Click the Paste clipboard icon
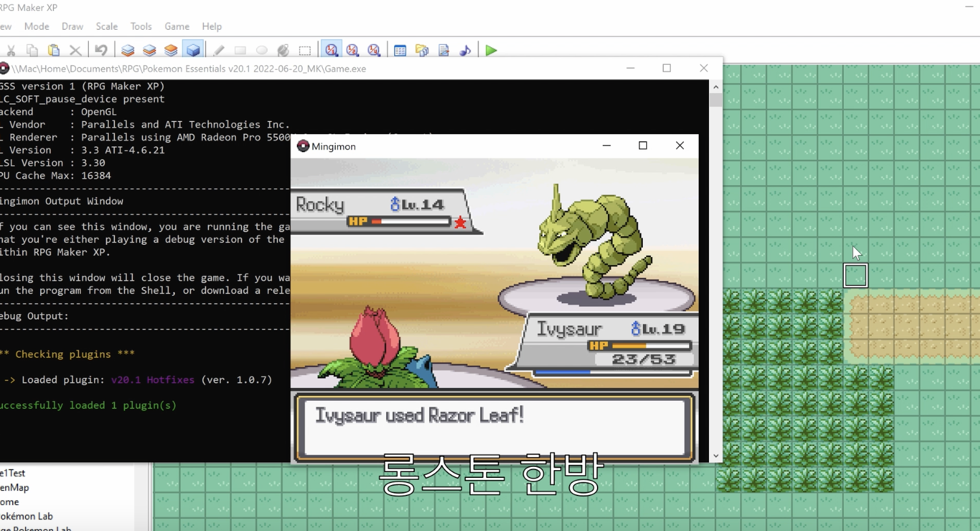The image size is (980, 531). (54, 51)
